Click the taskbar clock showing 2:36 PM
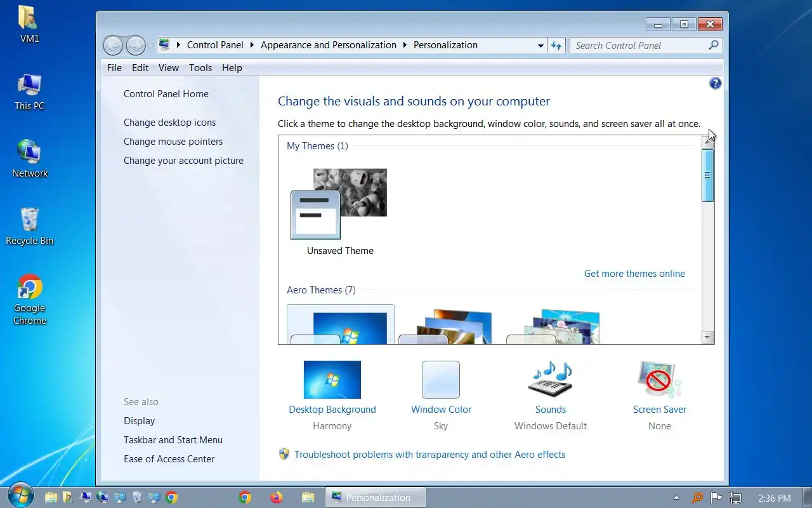The height and width of the screenshot is (508, 812). point(775,498)
